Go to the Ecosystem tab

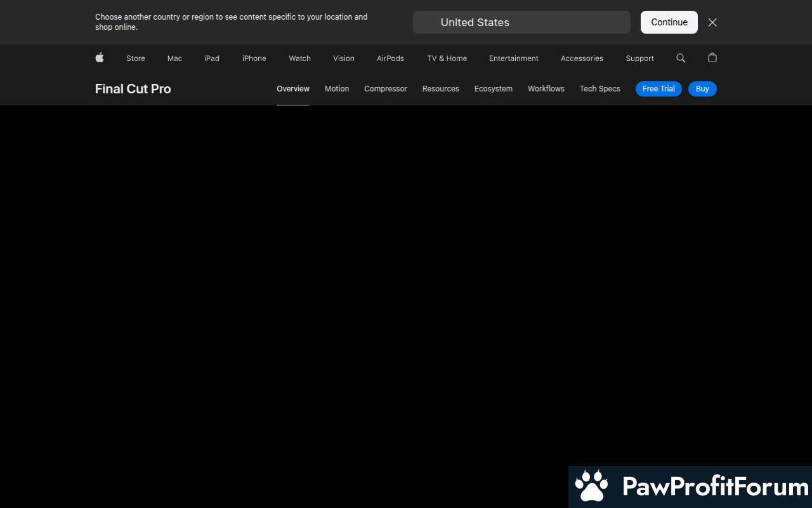coord(494,89)
